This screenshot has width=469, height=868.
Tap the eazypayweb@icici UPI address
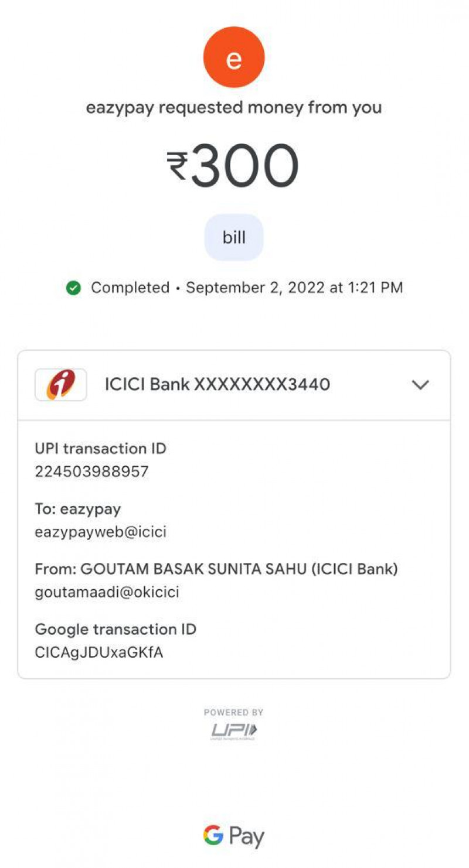(x=101, y=532)
